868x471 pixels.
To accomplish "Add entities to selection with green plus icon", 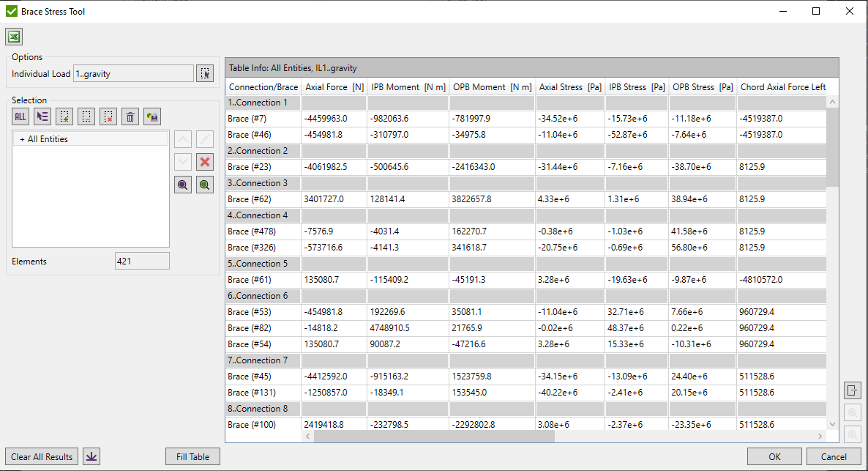I will pos(64,116).
